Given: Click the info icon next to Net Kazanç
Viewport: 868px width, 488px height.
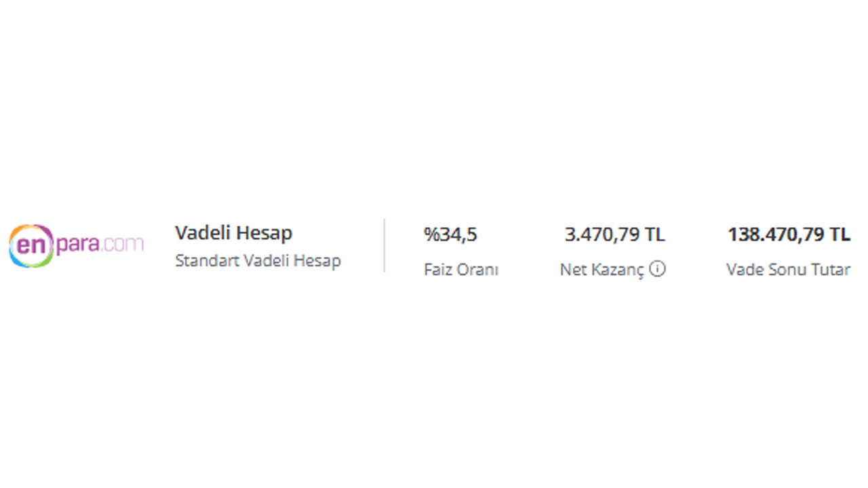Looking at the screenshot, I should (x=657, y=269).
